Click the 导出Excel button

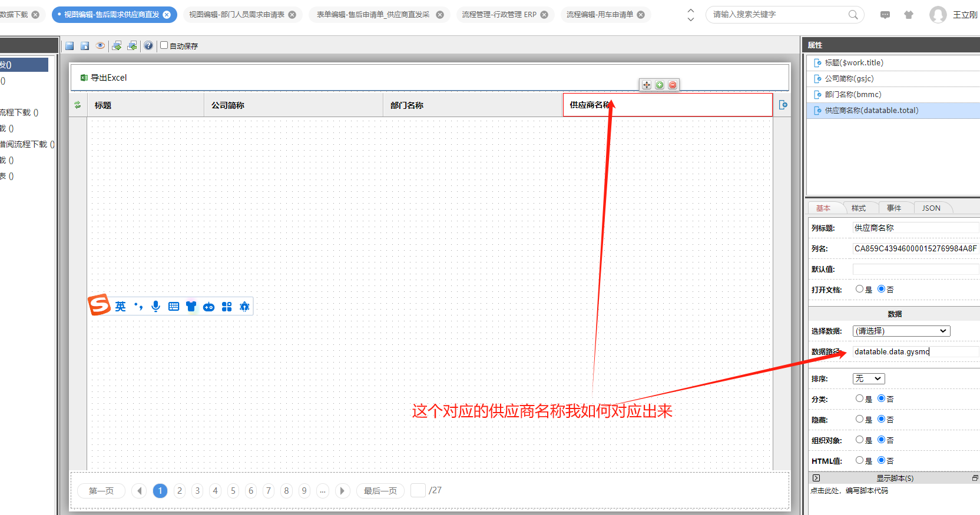pyautogui.click(x=104, y=78)
